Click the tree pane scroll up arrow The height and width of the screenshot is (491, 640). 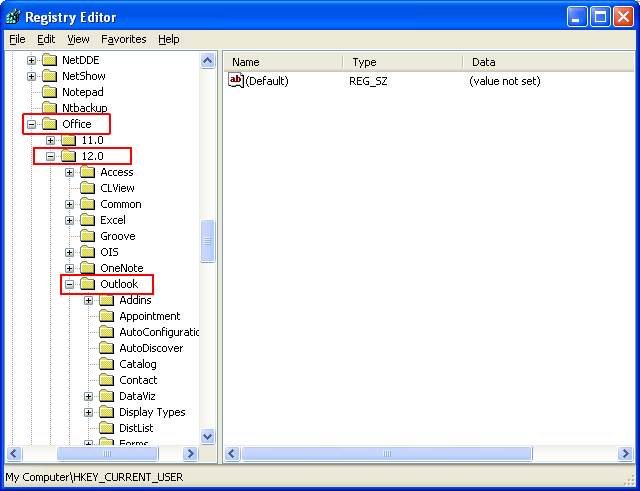(x=207, y=61)
